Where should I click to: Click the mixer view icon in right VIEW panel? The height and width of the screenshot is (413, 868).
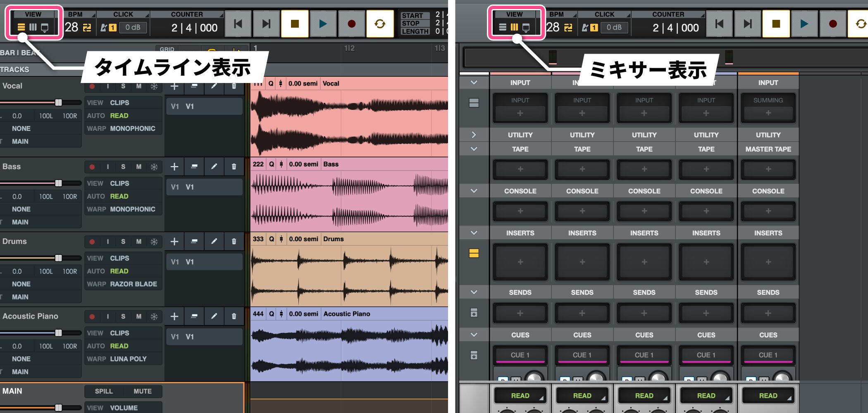pyautogui.click(x=514, y=28)
